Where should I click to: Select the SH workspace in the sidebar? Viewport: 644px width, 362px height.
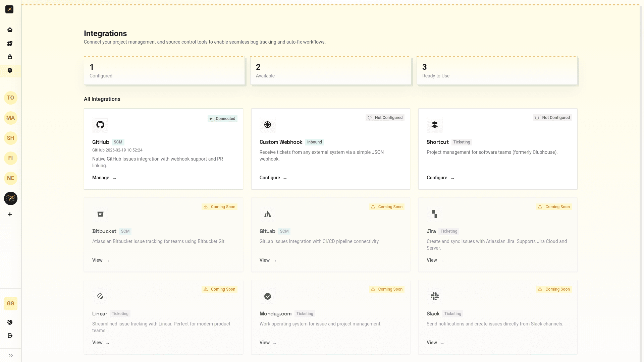(x=10, y=138)
